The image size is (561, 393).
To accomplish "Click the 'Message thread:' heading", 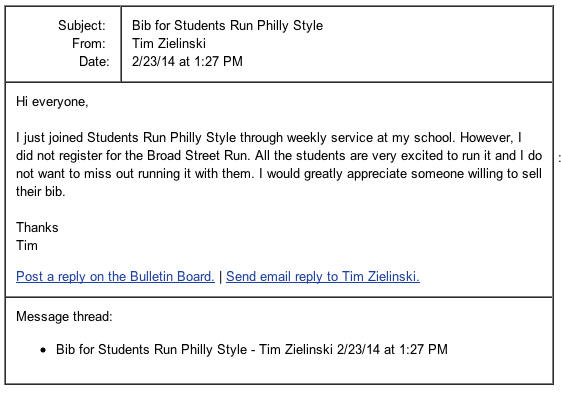I will click(64, 316).
